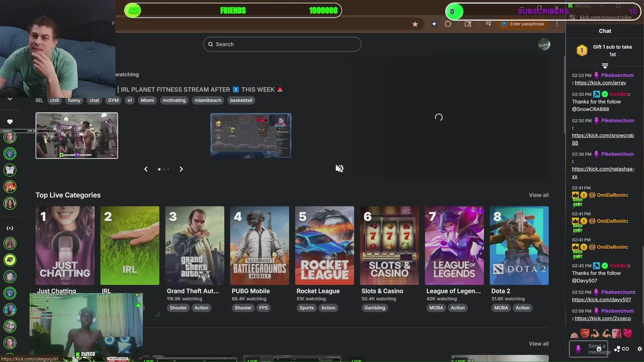Click the chat bubbles icon beside message box
Screen dimensions: 644x362
click(617, 348)
